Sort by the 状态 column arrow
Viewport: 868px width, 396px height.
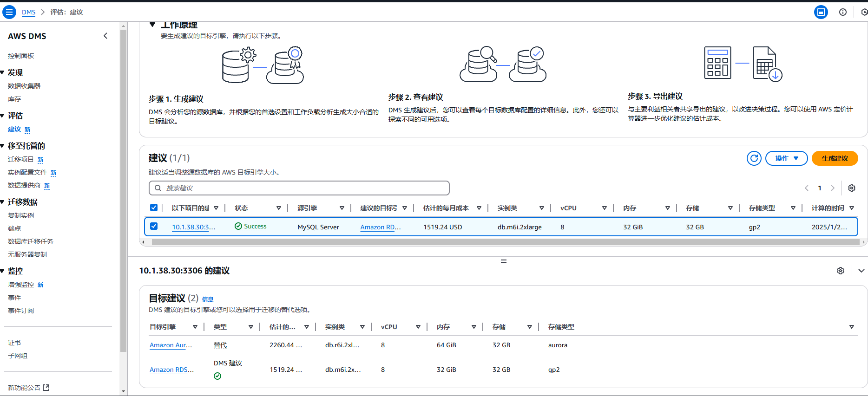pos(279,208)
